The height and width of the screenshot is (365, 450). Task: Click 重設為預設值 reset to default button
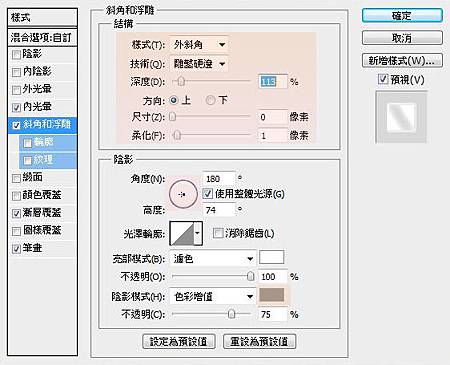tap(259, 341)
